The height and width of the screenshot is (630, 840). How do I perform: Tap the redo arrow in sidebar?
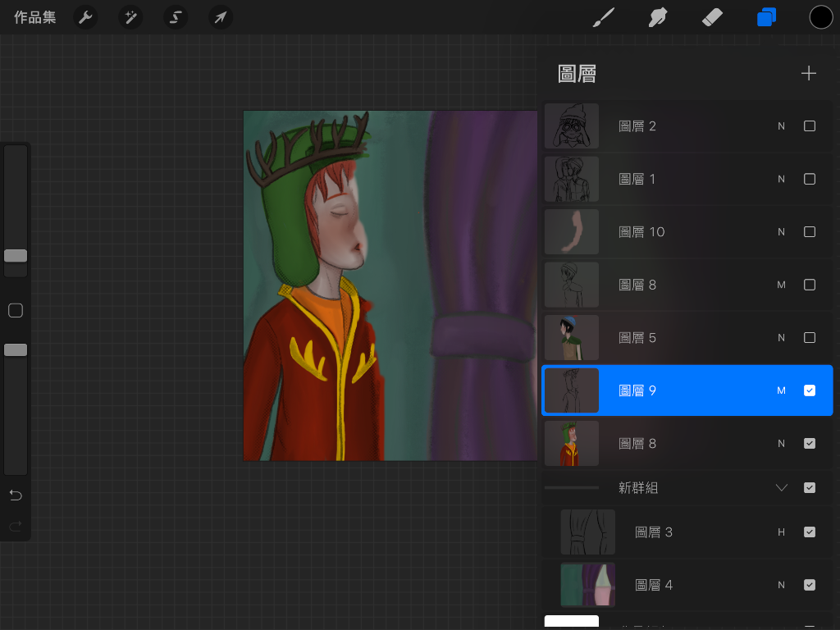pyautogui.click(x=16, y=526)
